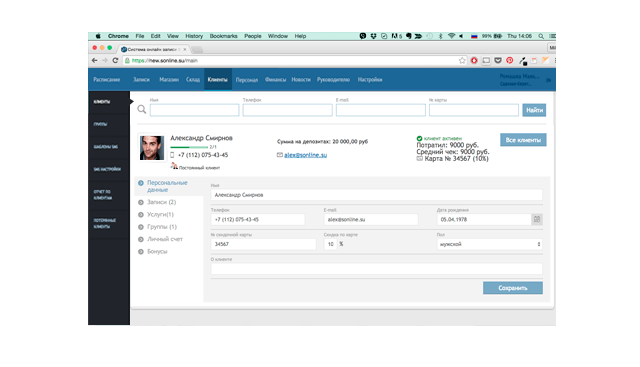Click the Pinterest extension icon

click(x=510, y=60)
